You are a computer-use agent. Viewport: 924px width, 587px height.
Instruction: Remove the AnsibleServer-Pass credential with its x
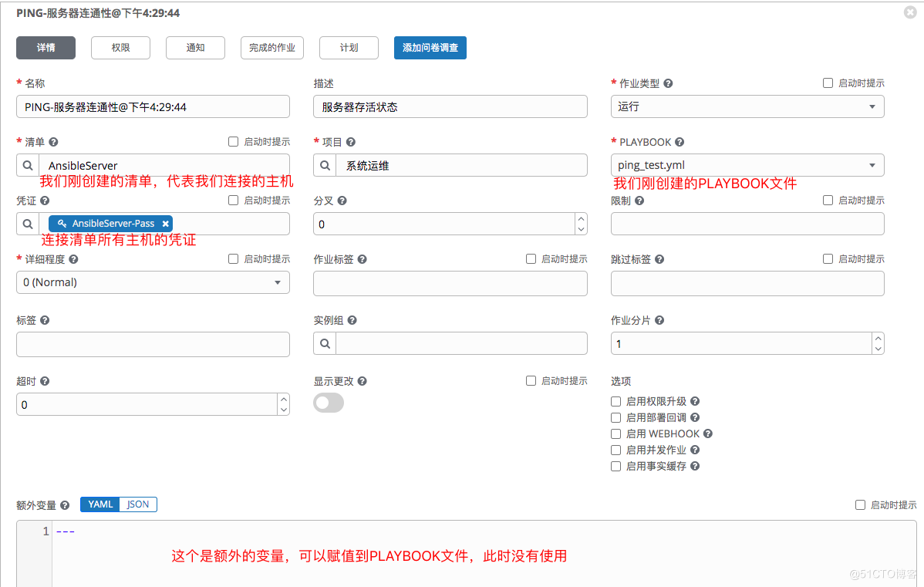tap(166, 224)
